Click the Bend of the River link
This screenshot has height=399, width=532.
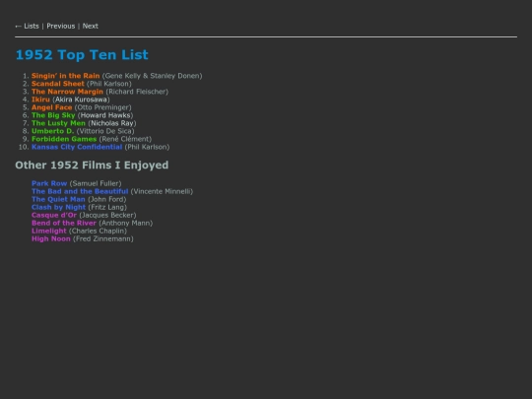64,223
